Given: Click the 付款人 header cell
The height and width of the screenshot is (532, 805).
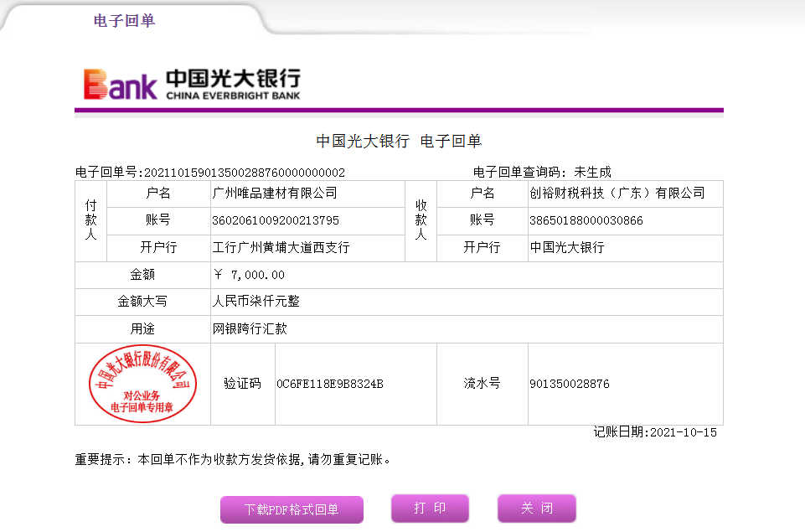Looking at the screenshot, I should [90, 221].
